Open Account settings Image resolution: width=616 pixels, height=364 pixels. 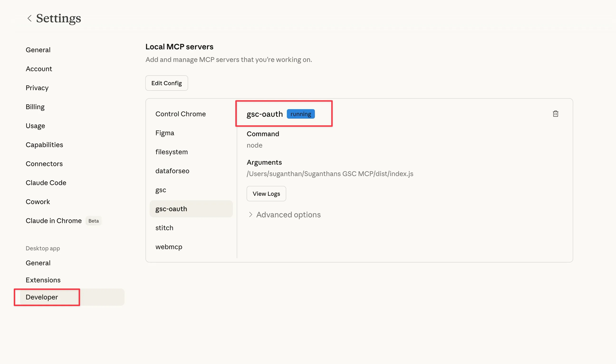click(x=39, y=69)
